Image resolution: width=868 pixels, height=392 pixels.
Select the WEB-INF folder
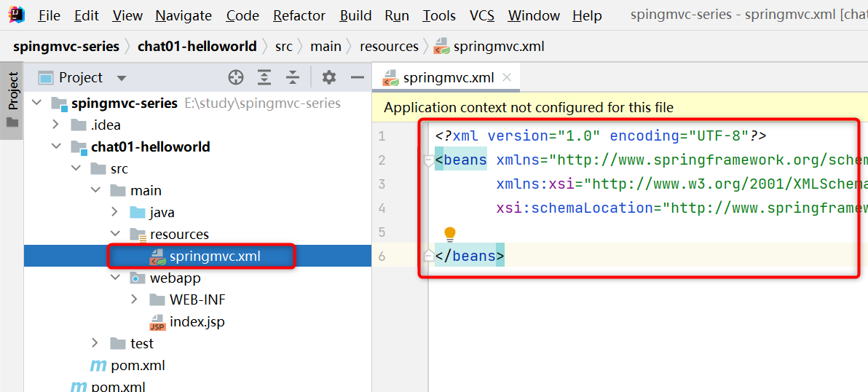[197, 299]
